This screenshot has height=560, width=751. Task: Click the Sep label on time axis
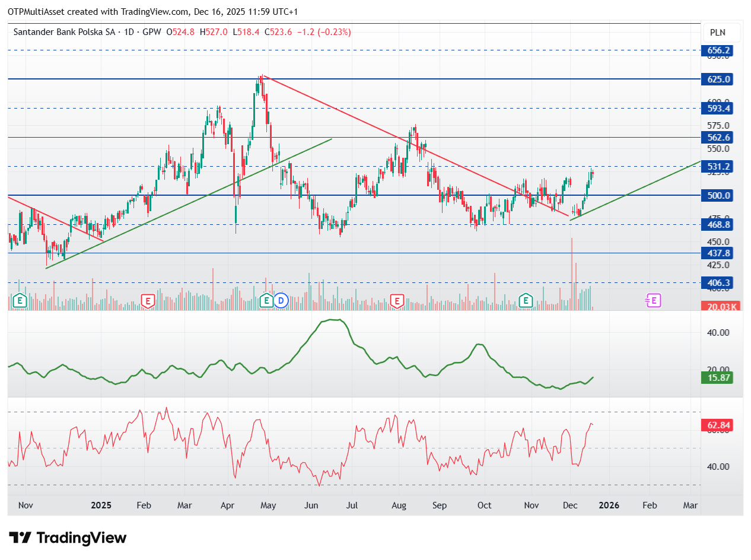coord(440,505)
